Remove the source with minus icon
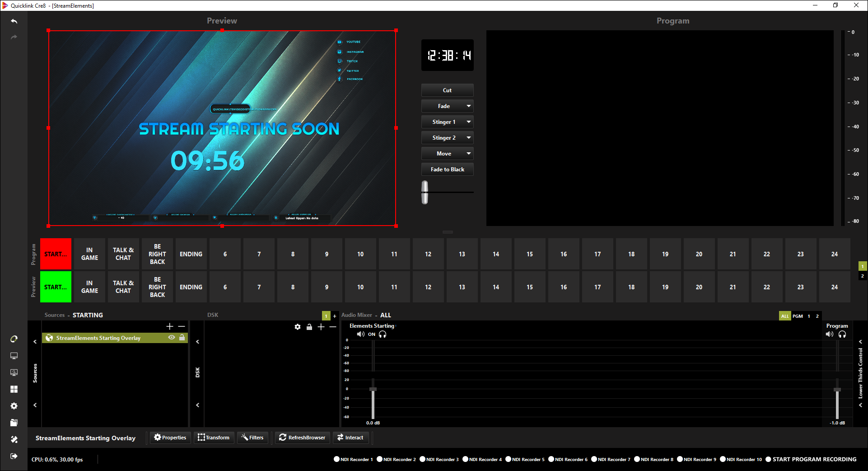Viewport: 868px width, 471px height. pos(182,326)
